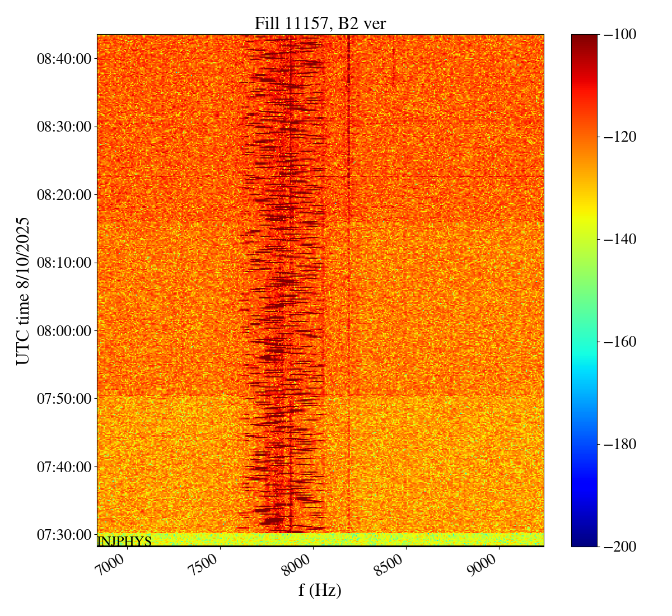672x616 pixels.
Task: Click the 08:40:00 time tick label
Action: pos(64,58)
